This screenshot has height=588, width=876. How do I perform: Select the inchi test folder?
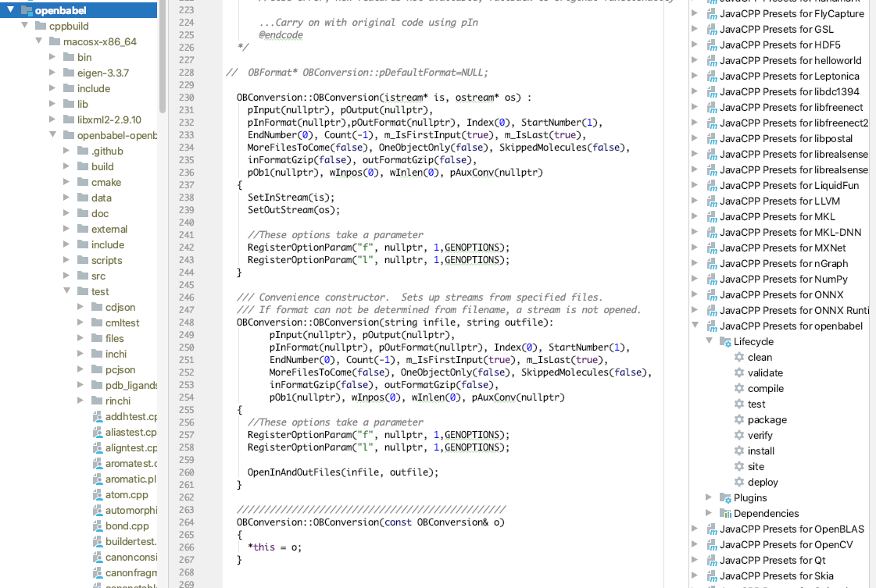pos(116,354)
